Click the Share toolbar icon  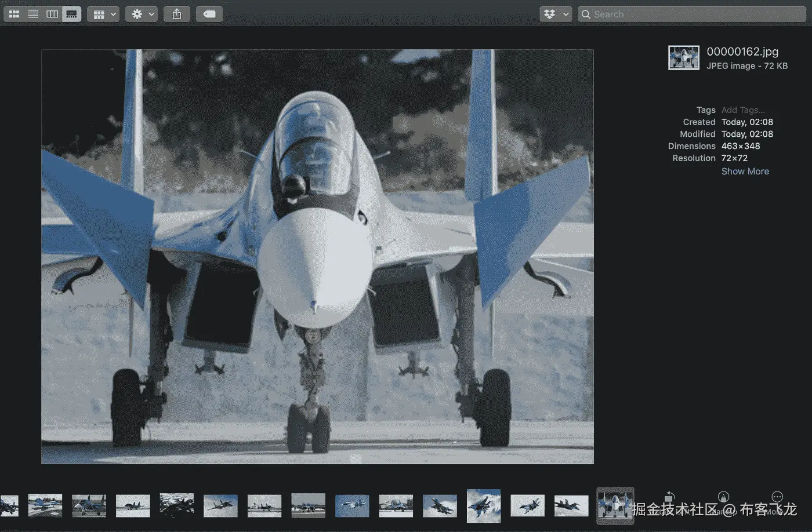(x=177, y=14)
